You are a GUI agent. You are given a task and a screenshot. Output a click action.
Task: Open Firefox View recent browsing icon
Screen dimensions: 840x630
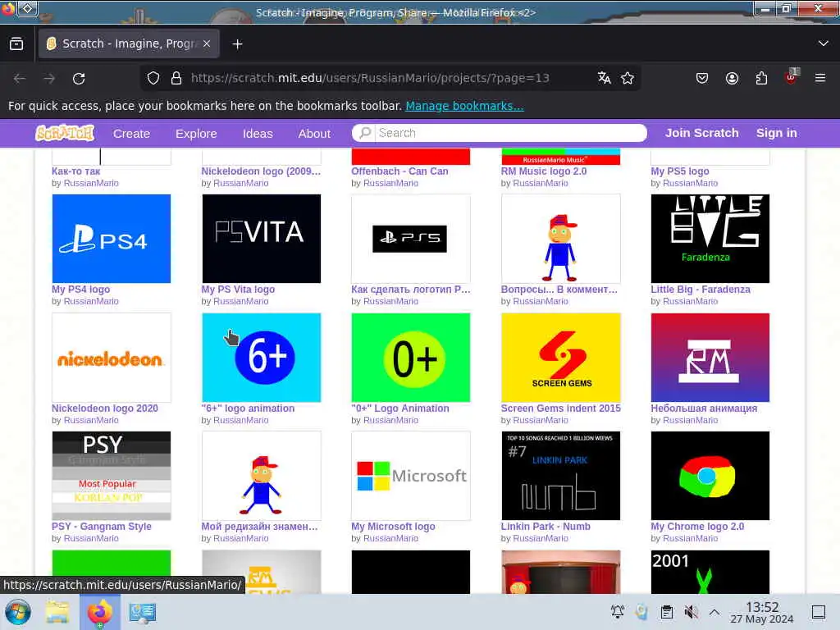click(16, 44)
